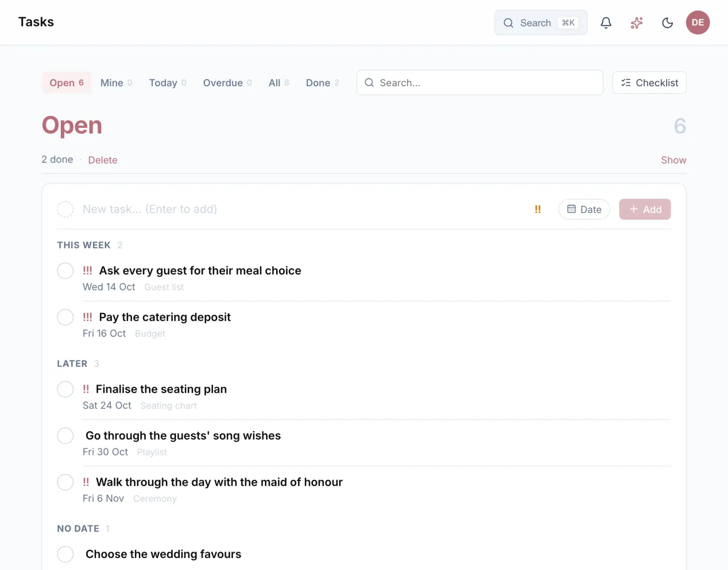Open 'Budget' tag link

(150, 334)
